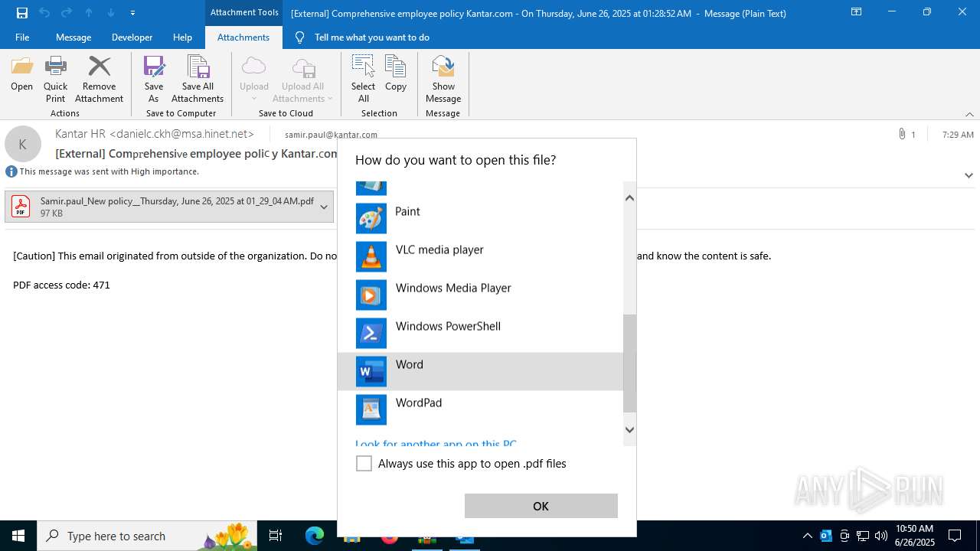Open Microsoft Edge from the taskbar

tap(315, 536)
